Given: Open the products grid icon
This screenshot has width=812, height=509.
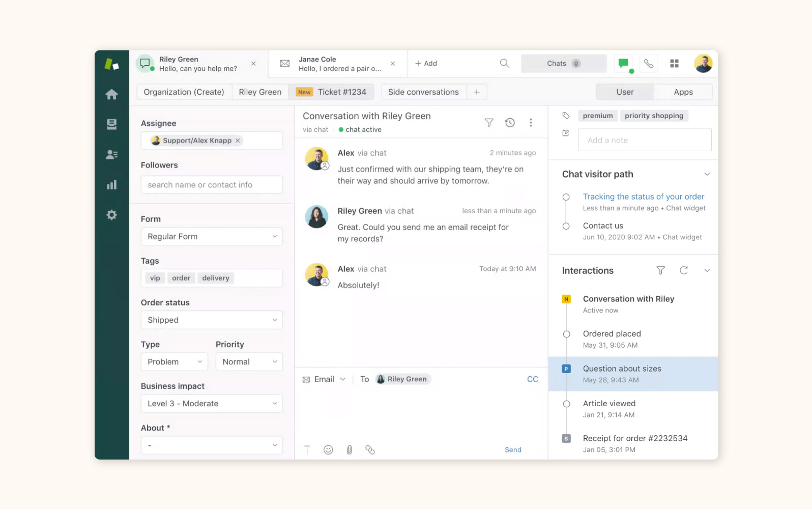Looking at the screenshot, I should pos(674,64).
